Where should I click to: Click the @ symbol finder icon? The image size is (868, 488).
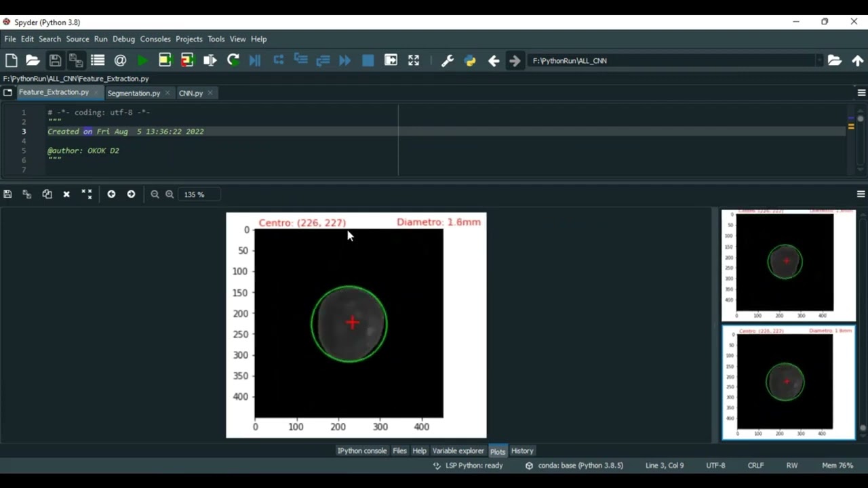120,60
